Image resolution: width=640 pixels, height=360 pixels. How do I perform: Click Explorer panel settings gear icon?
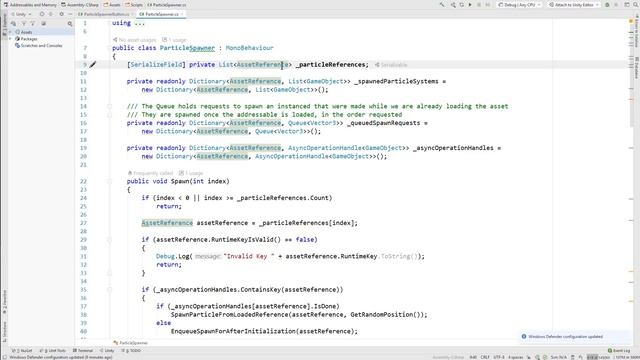tap(61, 14)
